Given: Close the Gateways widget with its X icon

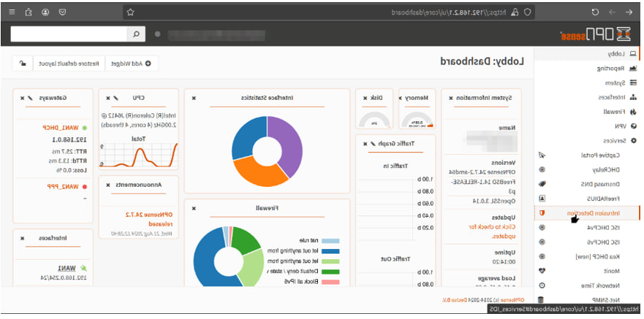Looking at the screenshot, I should click(x=22, y=98).
